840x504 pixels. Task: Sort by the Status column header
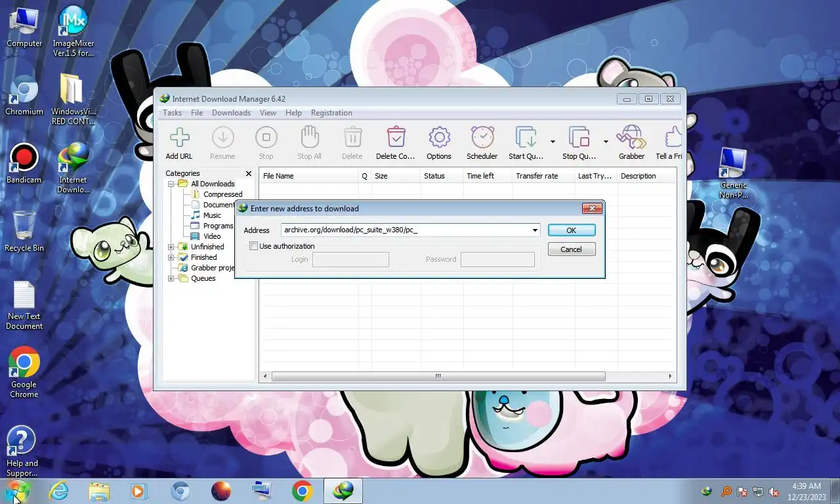click(442, 176)
